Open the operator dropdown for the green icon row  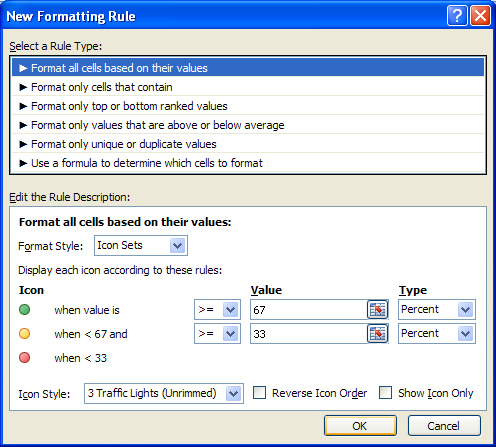tap(217, 310)
